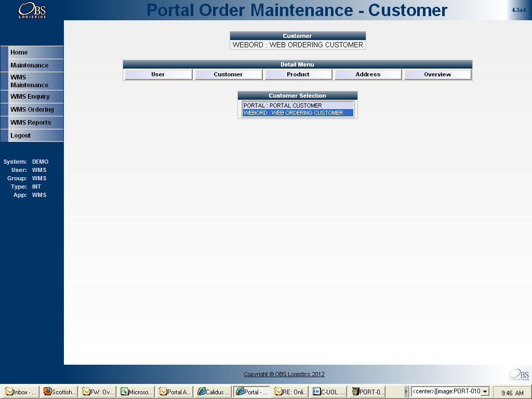Click the Customer Selection header
The image size is (532, 399).
[x=298, y=96]
